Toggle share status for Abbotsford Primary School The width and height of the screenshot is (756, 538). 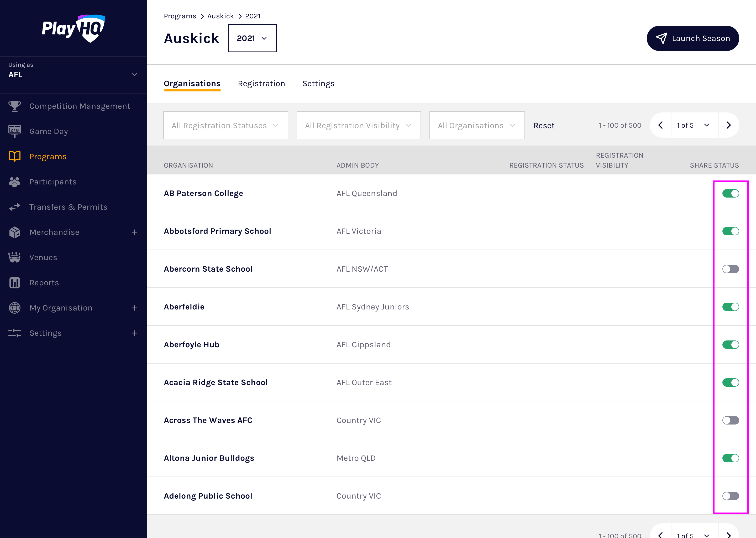point(731,231)
